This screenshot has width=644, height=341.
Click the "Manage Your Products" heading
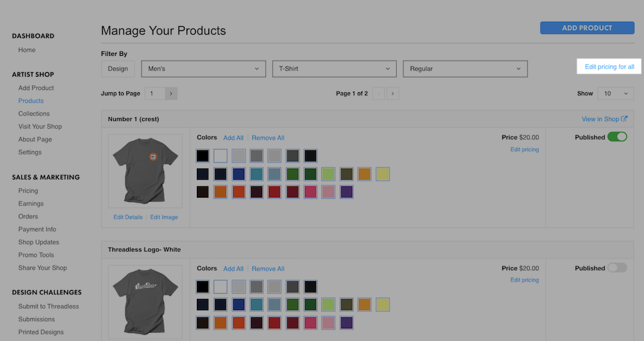coord(163,31)
